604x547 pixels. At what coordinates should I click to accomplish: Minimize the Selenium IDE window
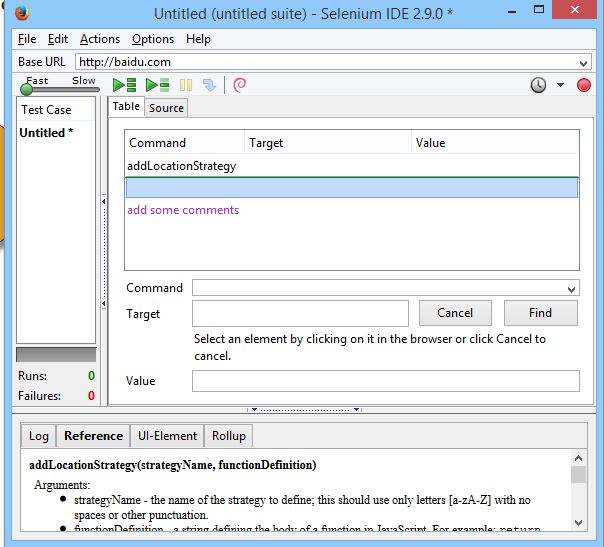pos(512,12)
